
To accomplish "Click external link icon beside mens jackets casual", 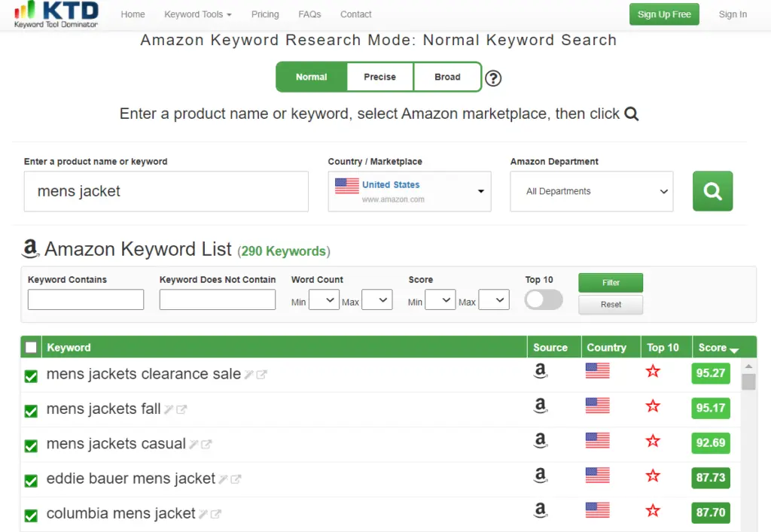I will (x=206, y=445).
